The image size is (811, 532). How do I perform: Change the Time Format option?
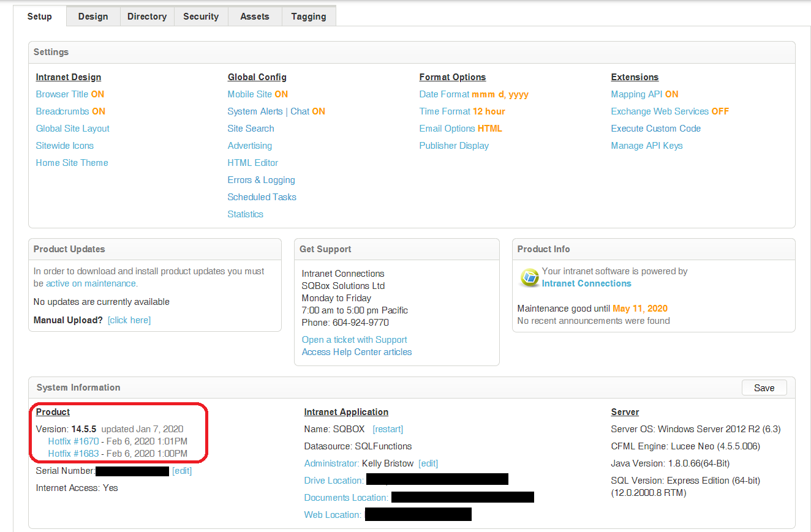(x=462, y=111)
